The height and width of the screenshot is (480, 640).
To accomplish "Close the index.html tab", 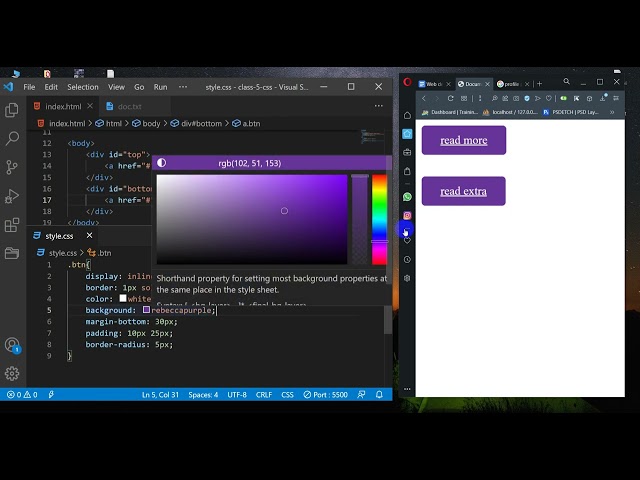I will pyautogui.click(x=90, y=106).
